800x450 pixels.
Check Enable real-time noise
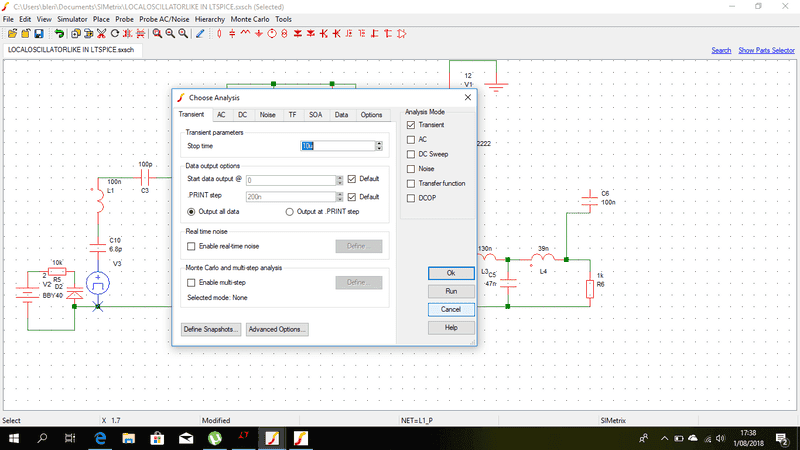point(192,246)
